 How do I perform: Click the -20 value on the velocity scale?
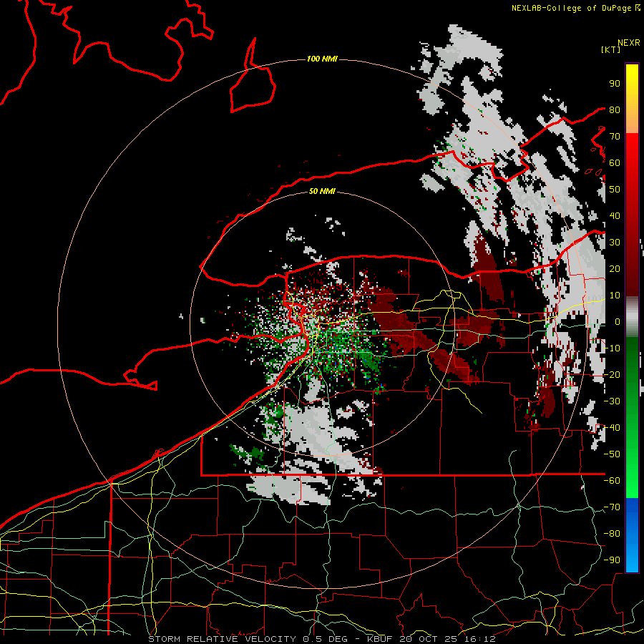click(x=612, y=374)
